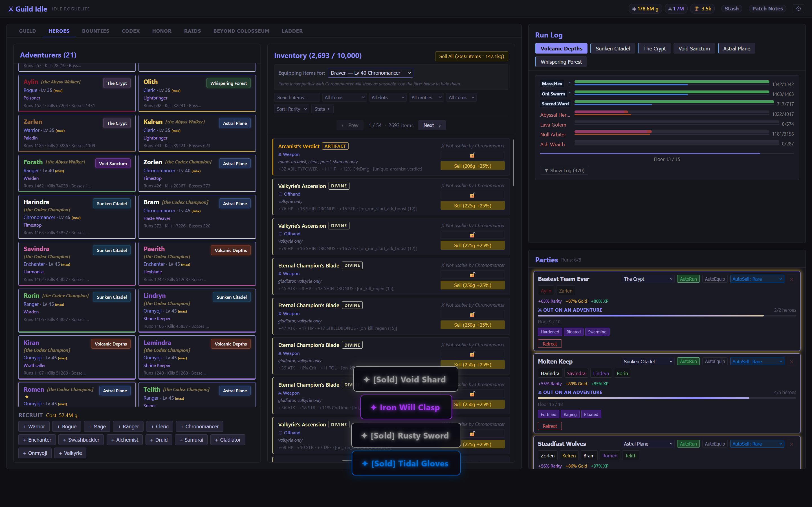The width and height of the screenshot is (812, 507).
Task: Open the Sort: Rarity dropdown
Action: click(x=291, y=109)
